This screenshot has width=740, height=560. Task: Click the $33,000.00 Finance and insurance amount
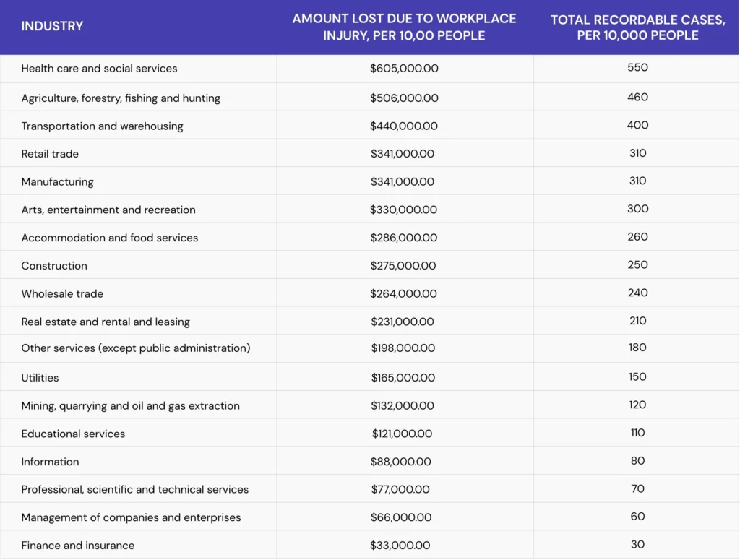400,546
